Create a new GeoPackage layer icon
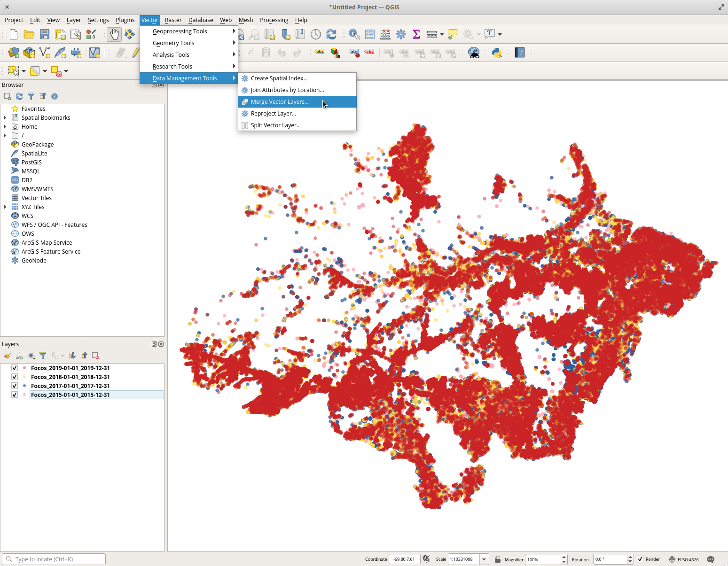 point(29,53)
